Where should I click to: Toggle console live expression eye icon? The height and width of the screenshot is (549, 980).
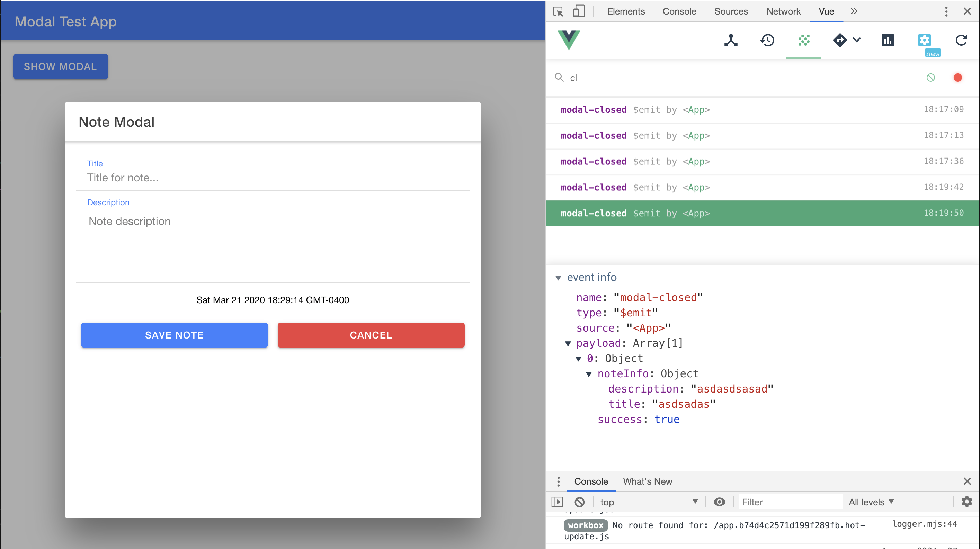(x=719, y=502)
